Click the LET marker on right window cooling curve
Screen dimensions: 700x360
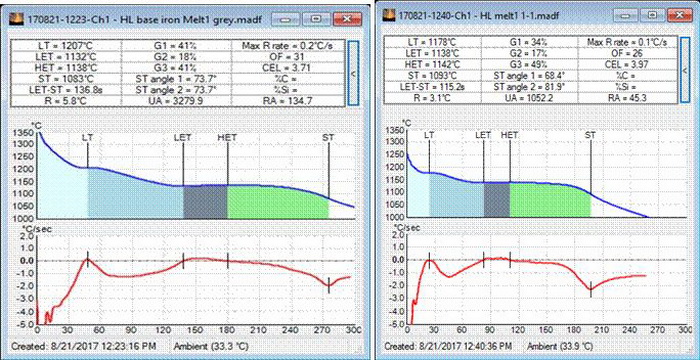click(x=483, y=134)
